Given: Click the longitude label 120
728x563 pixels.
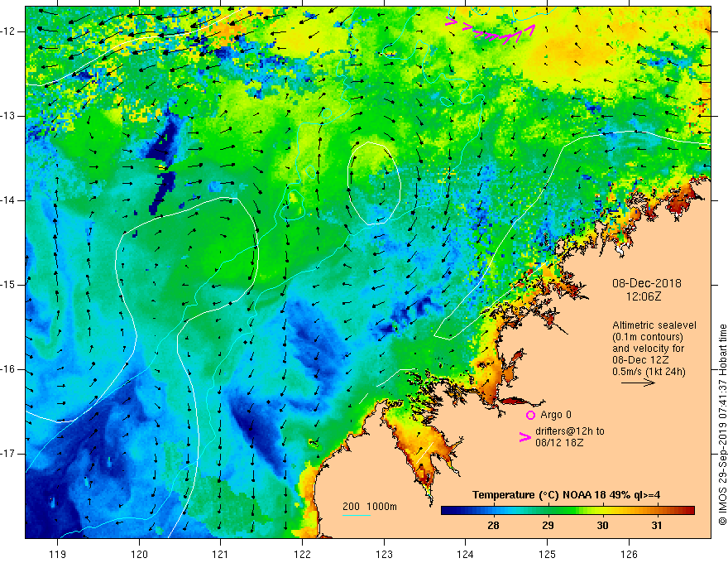Looking at the screenshot, I should click(x=139, y=554).
